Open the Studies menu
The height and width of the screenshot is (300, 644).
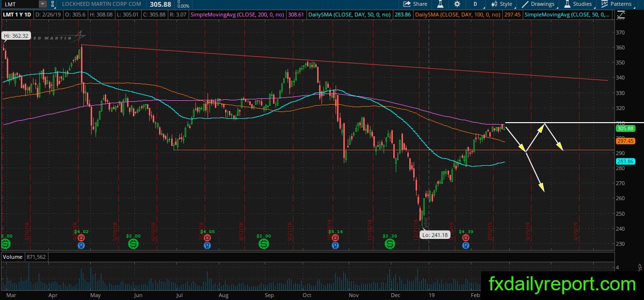[578, 4]
